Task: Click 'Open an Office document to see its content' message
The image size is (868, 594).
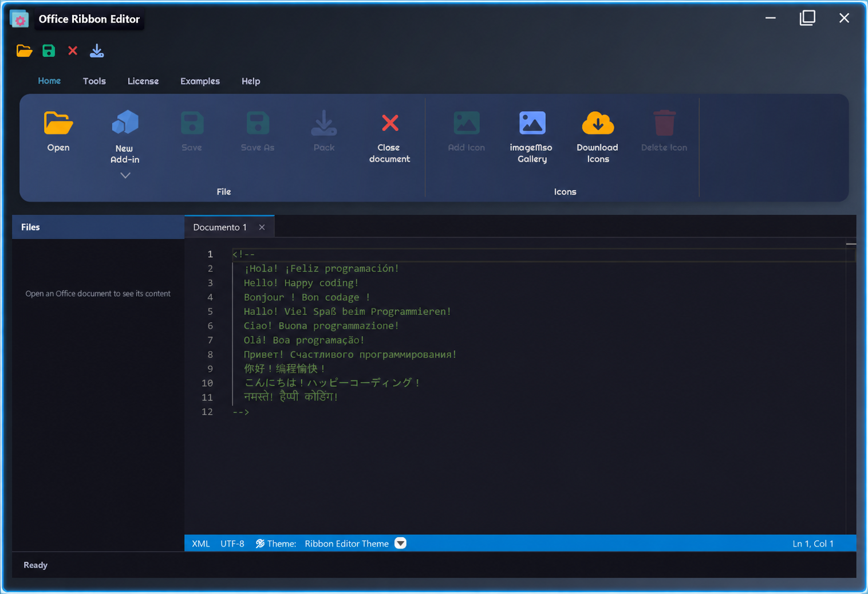Action: coord(98,294)
